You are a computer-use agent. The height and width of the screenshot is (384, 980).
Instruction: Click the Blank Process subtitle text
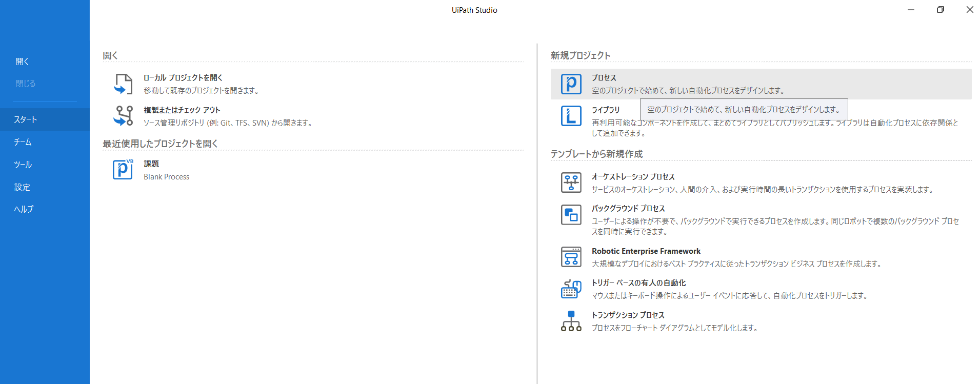click(x=166, y=177)
